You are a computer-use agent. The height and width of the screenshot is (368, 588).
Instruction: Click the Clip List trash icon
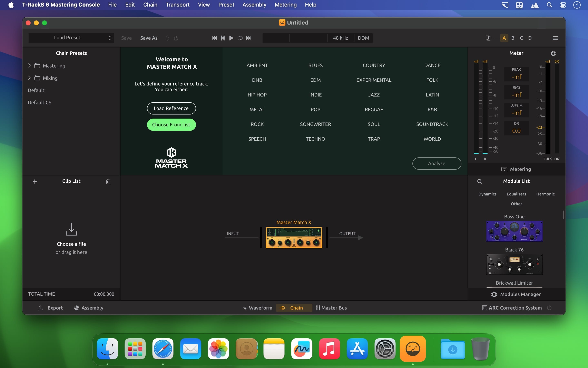click(108, 181)
